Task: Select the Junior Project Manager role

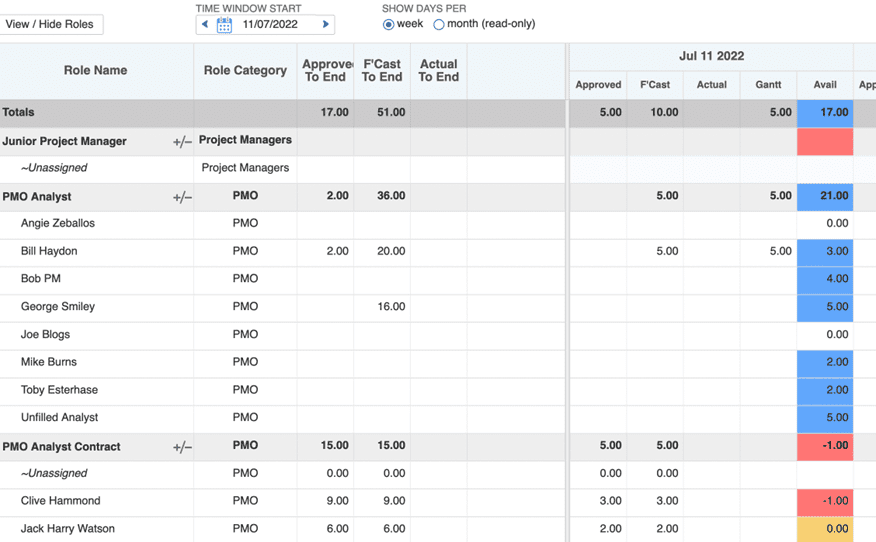Action: point(64,141)
